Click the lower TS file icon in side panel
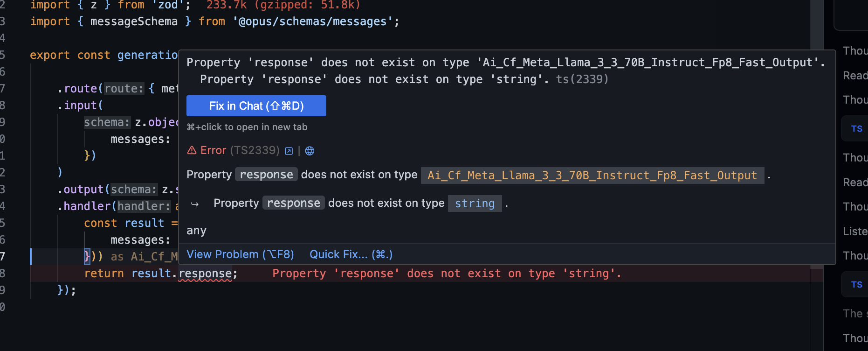The width and height of the screenshot is (868, 351). pyautogui.click(x=856, y=285)
